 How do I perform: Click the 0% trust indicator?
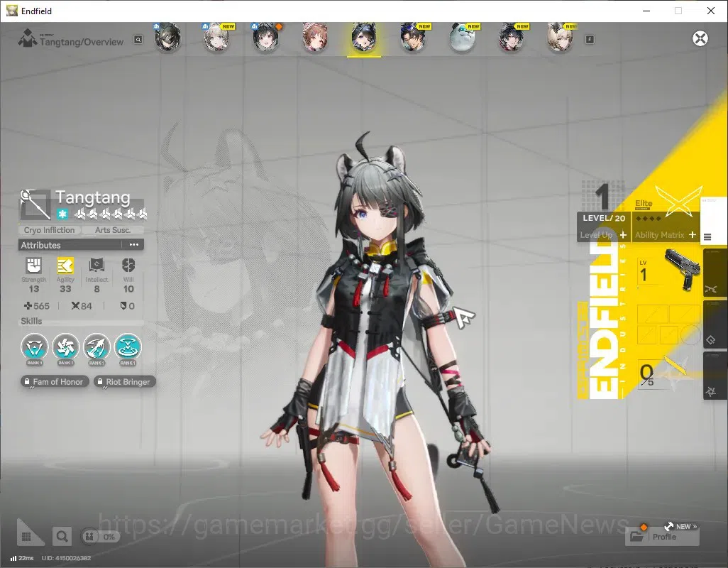pyautogui.click(x=100, y=537)
